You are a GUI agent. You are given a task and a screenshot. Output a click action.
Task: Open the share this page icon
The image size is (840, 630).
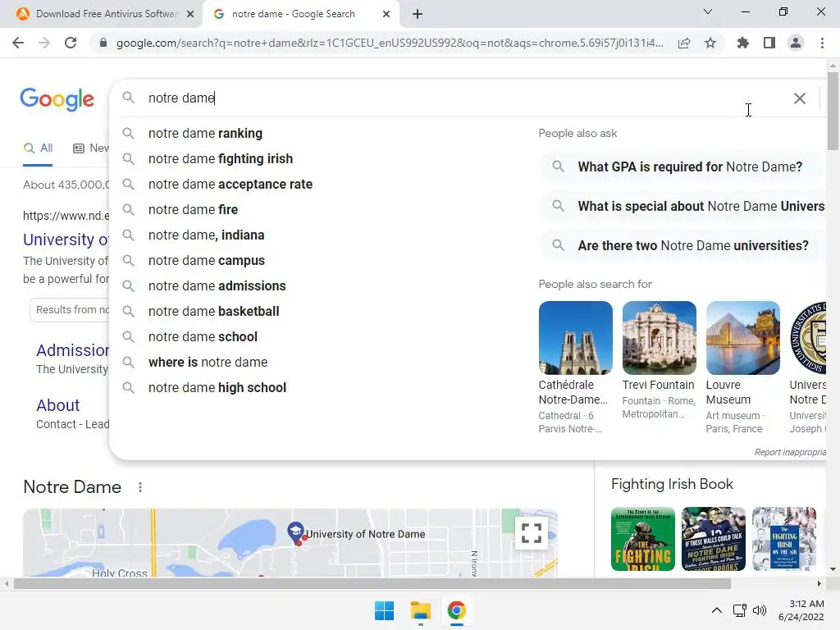684,43
